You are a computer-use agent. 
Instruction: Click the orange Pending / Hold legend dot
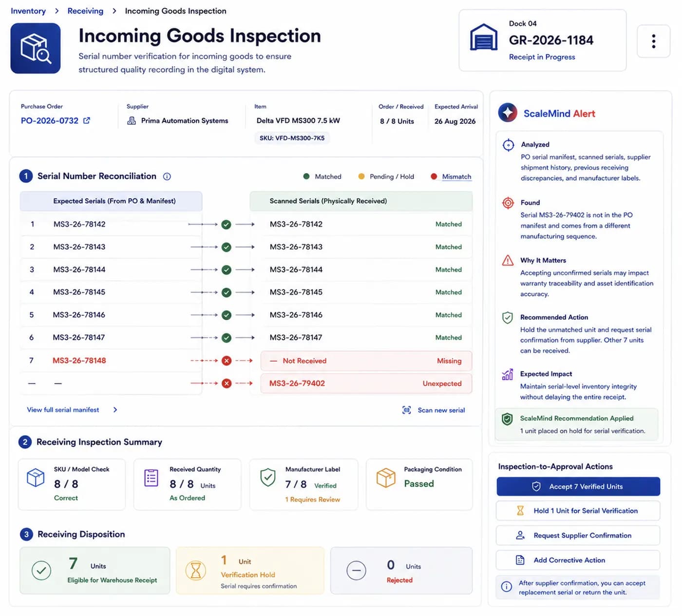tap(361, 176)
